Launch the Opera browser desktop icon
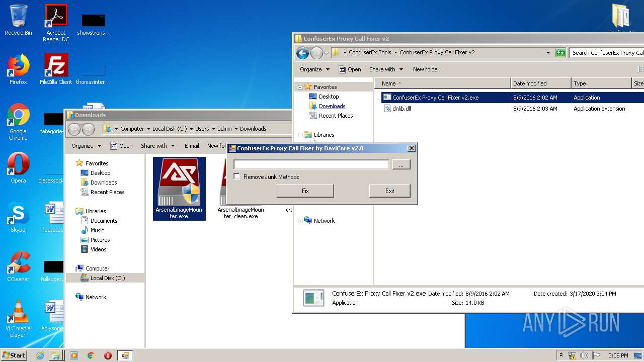This screenshot has height=362, width=644. [x=18, y=168]
